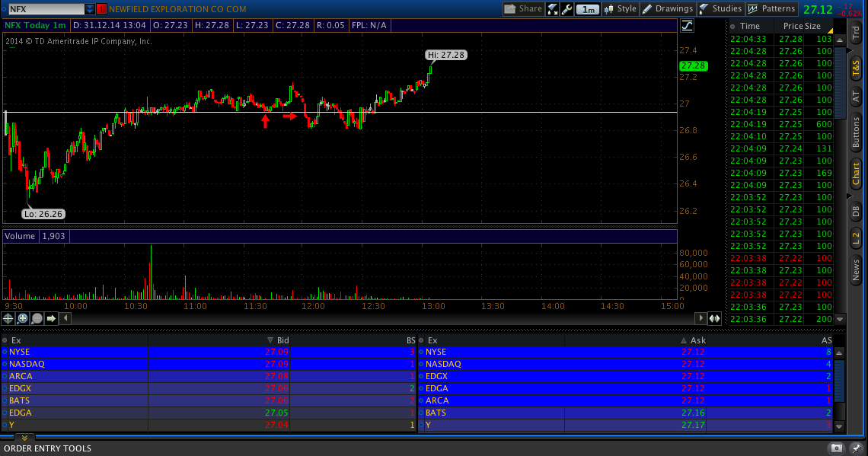Open chart settings with the wrench icon

[566, 9]
